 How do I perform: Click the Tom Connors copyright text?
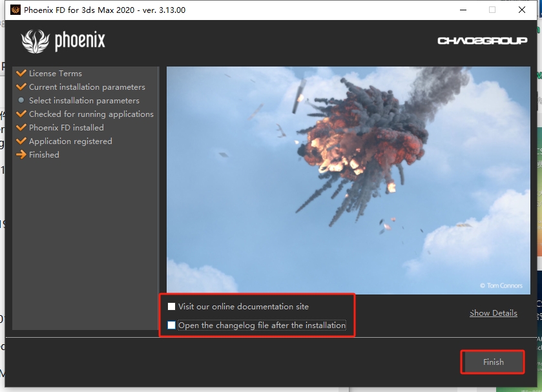[x=501, y=285]
